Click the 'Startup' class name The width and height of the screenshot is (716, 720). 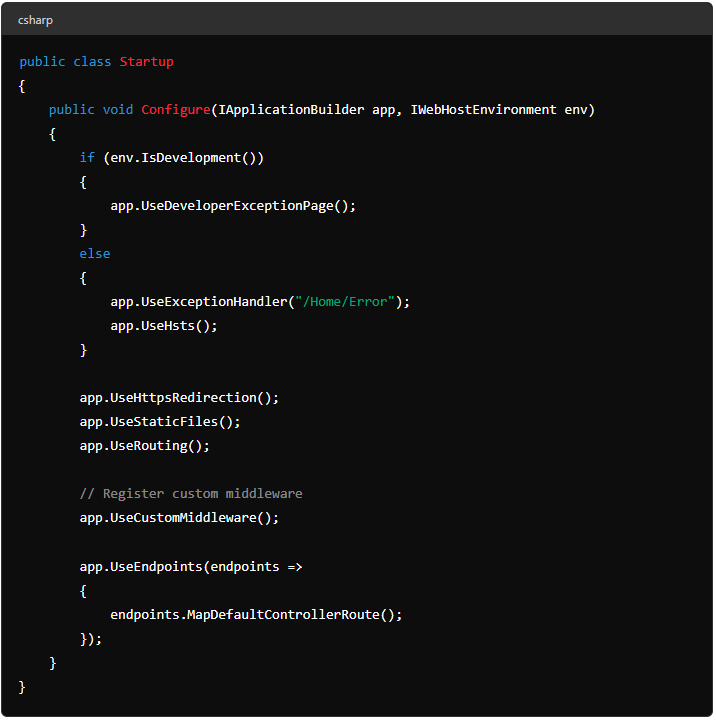tap(147, 62)
